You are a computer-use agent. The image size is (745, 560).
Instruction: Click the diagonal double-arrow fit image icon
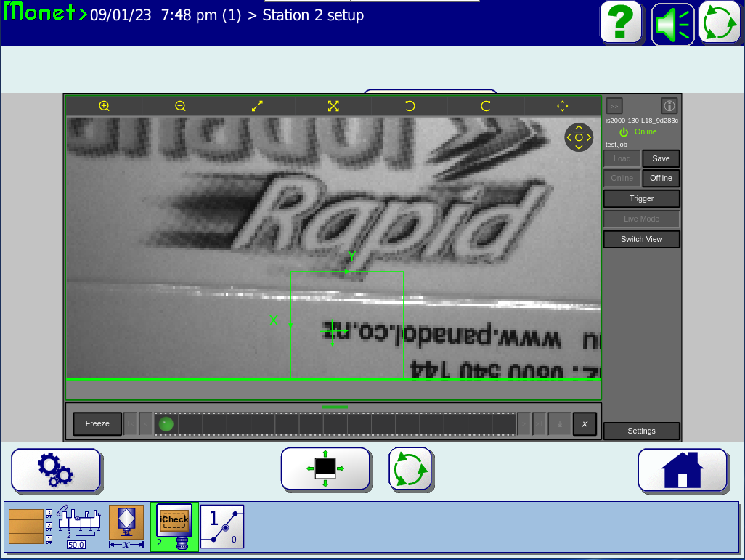tap(257, 106)
